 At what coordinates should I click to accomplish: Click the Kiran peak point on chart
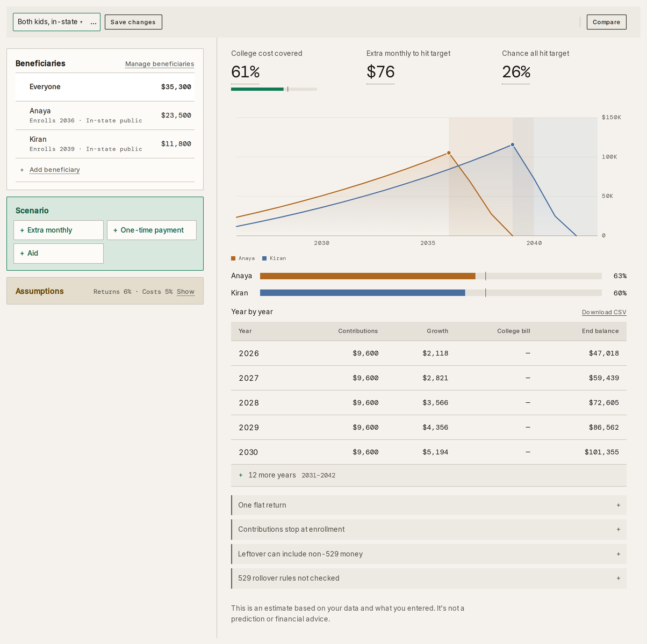coord(513,144)
